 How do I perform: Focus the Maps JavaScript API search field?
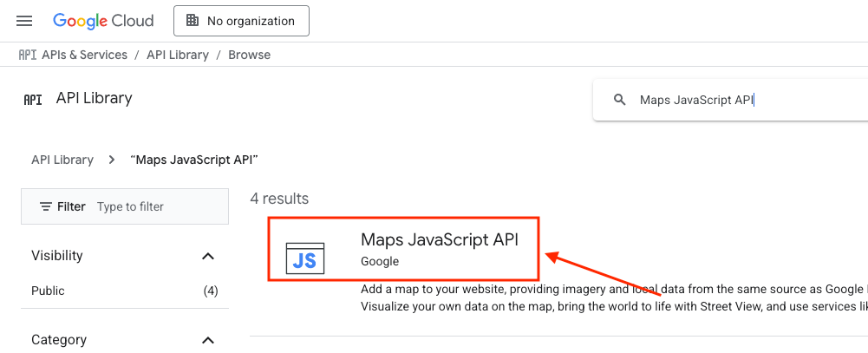pyautogui.click(x=737, y=100)
